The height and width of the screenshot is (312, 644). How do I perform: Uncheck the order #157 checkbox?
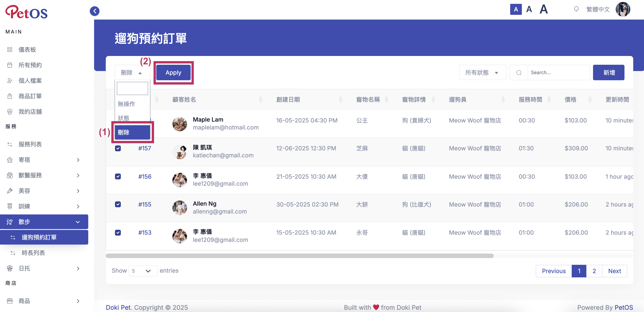point(118,148)
